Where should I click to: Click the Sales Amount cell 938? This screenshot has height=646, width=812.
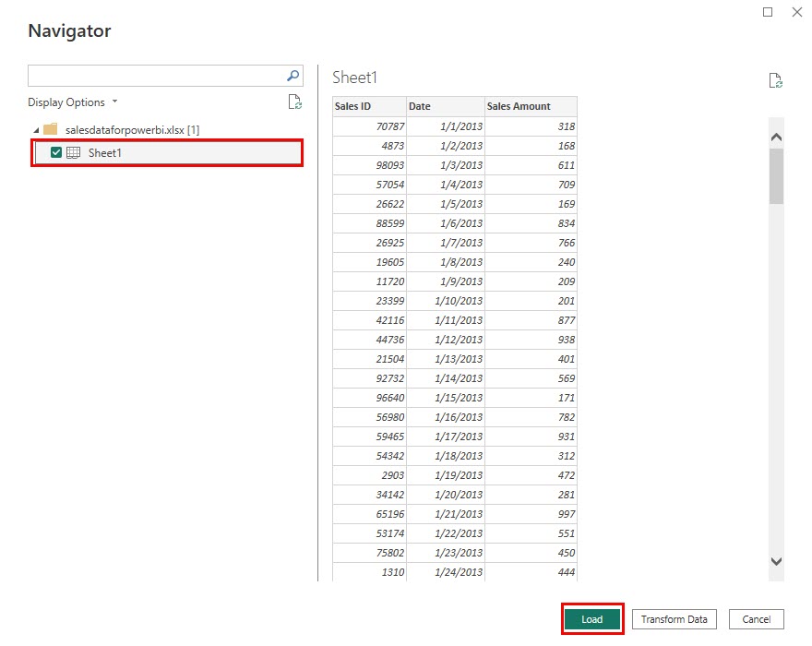[x=531, y=340]
